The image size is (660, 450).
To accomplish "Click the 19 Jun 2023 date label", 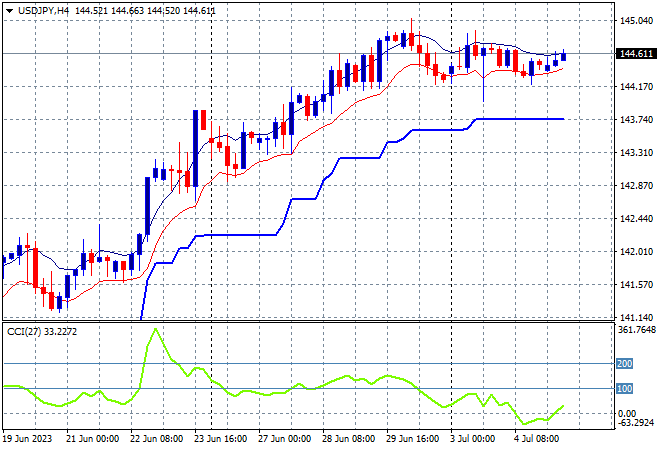I will (x=27, y=439).
